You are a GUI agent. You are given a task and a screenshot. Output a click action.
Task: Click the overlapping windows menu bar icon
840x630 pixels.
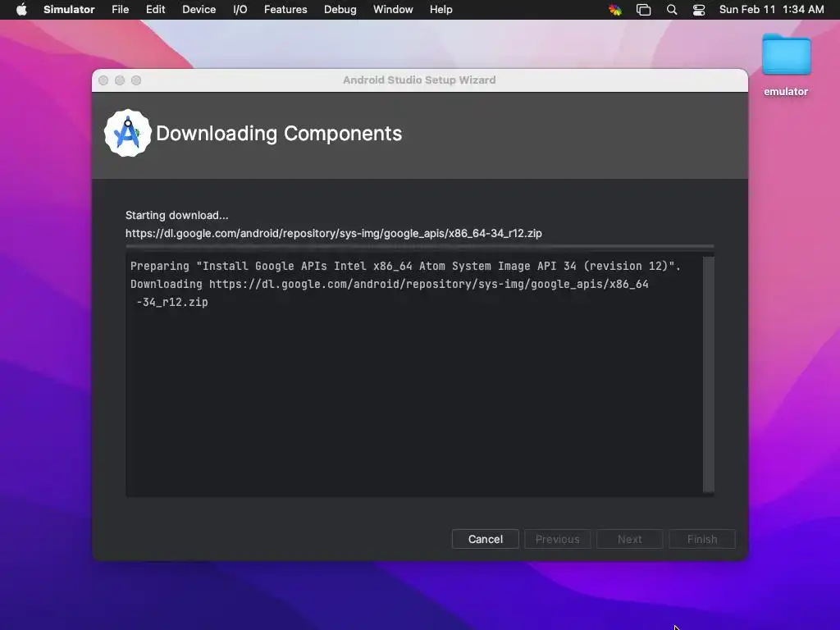tap(643, 10)
